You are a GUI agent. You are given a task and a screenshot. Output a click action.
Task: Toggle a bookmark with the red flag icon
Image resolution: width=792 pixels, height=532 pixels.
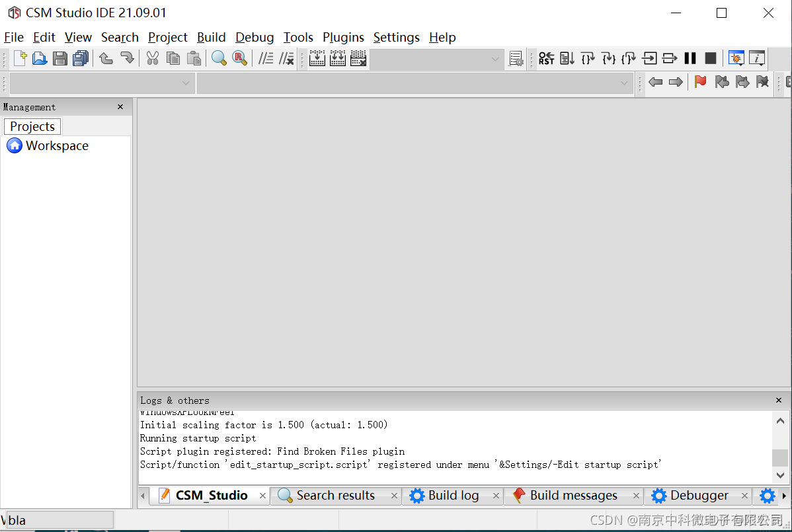tap(700, 82)
